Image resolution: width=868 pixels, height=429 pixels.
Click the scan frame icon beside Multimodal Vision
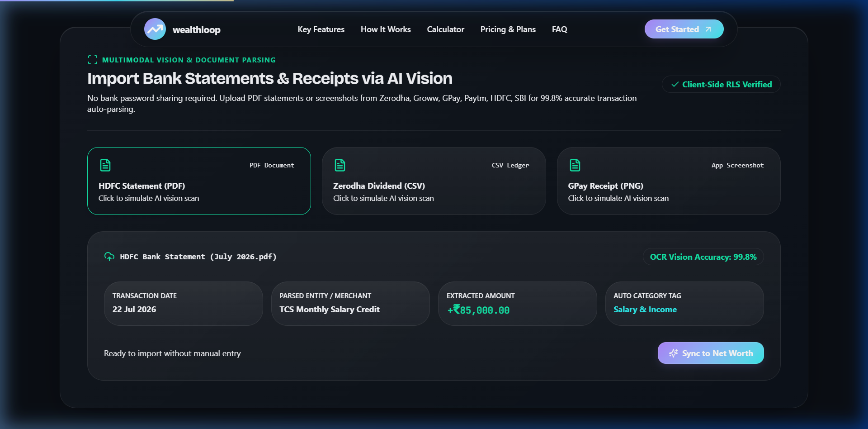pos(93,60)
